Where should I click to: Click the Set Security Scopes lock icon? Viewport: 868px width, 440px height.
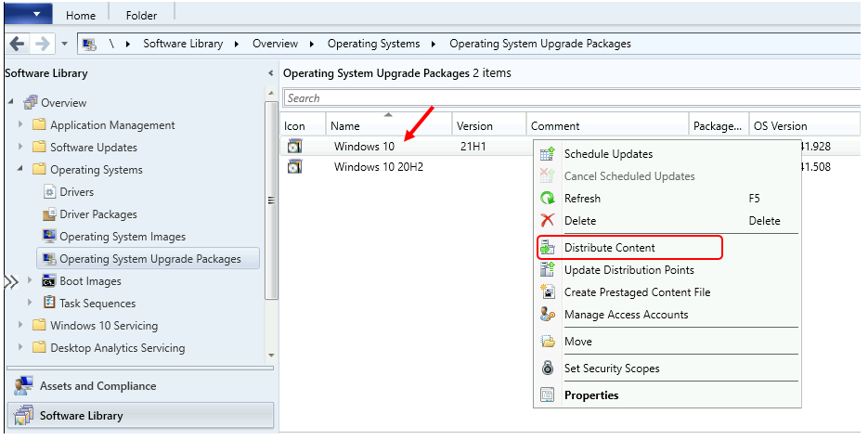(548, 369)
